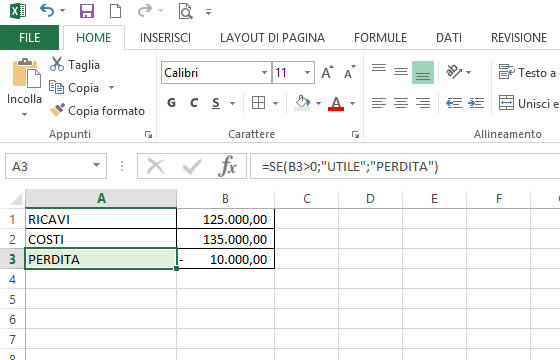Screen dimensions: 560x360
Task: Select cell B2 containing 135.000,00
Action: [226, 239]
